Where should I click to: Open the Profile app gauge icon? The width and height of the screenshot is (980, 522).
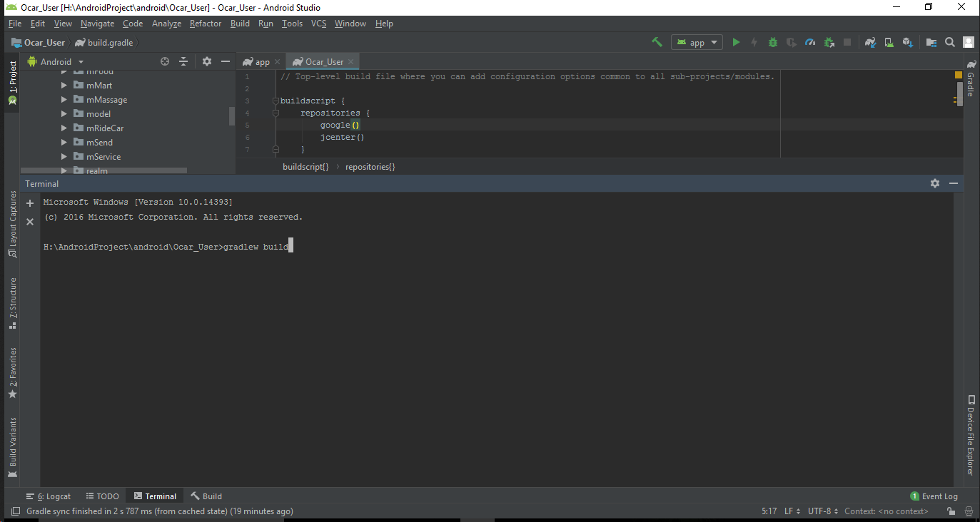pyautogui.click(x=810, y=42)
